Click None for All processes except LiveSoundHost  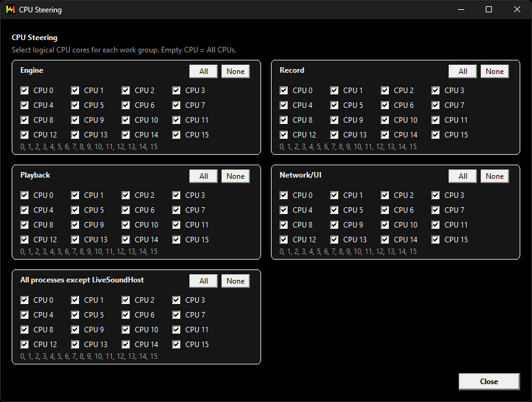coord(236,281)
